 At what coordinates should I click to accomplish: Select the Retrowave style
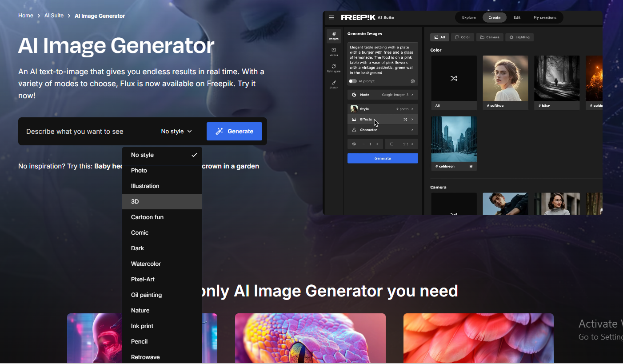pyautogui.click(x=162, y=357)
